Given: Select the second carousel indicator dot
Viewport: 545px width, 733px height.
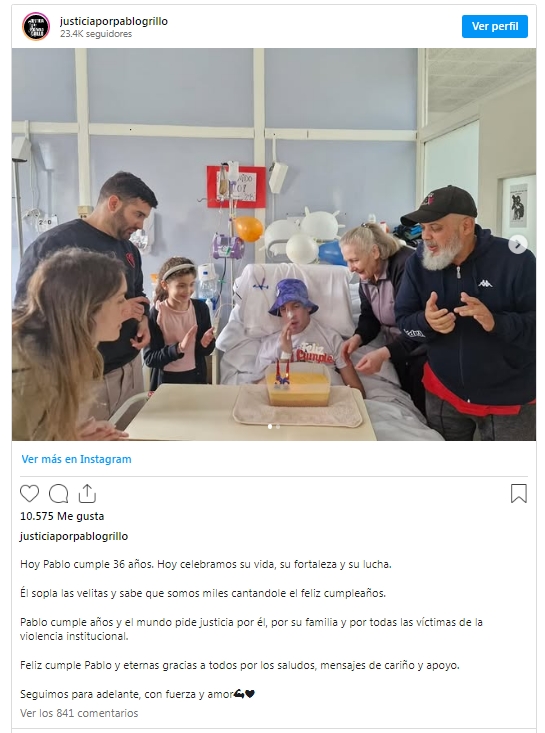Looking at the screenshot, I should coord(278,427).
